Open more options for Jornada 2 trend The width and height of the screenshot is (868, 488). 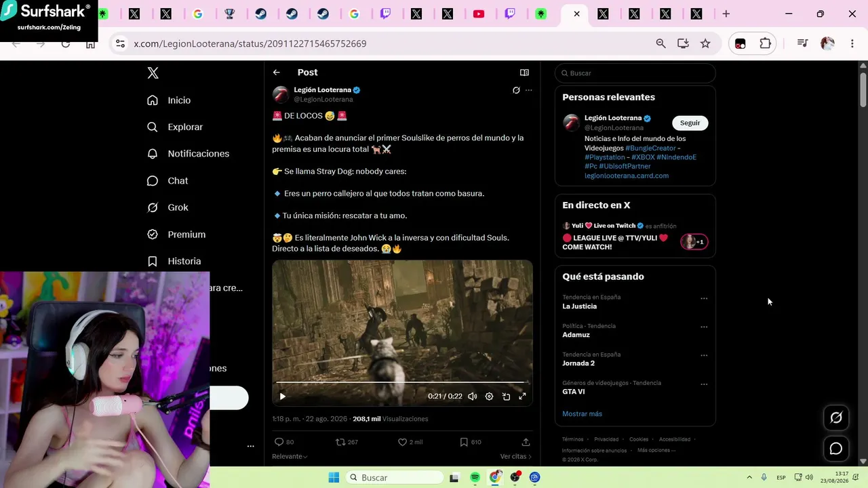pos(704,356)
